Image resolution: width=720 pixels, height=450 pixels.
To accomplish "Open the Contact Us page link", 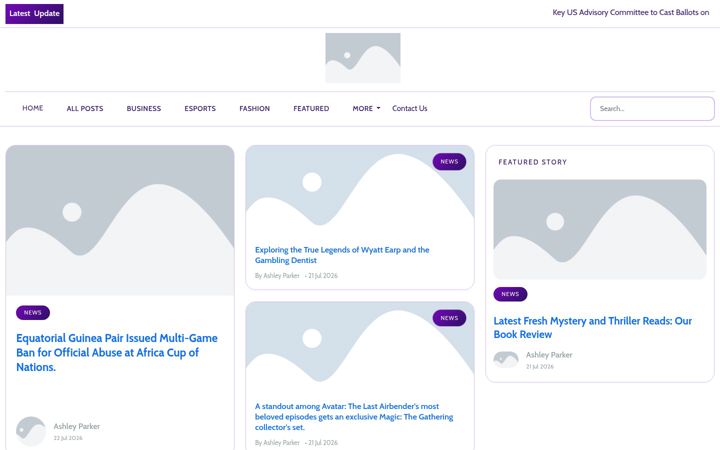I will pyautogui.click(x=410, y=108).
